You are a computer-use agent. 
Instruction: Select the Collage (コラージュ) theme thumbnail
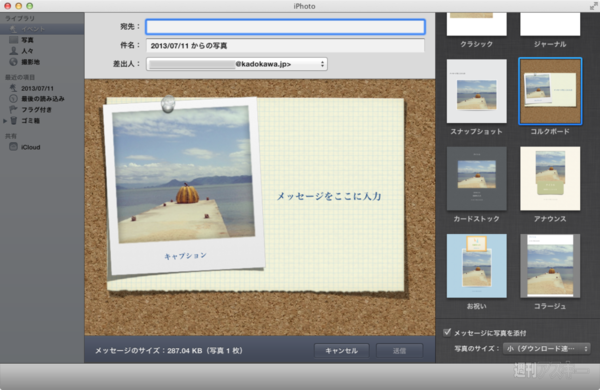[x=550, y=266]
